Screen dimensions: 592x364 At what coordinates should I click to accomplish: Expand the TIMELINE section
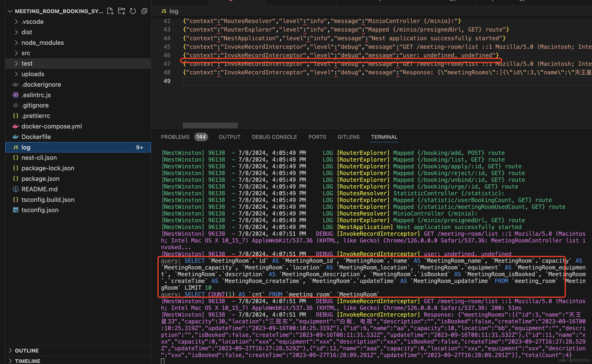click(x=27, y=361)
